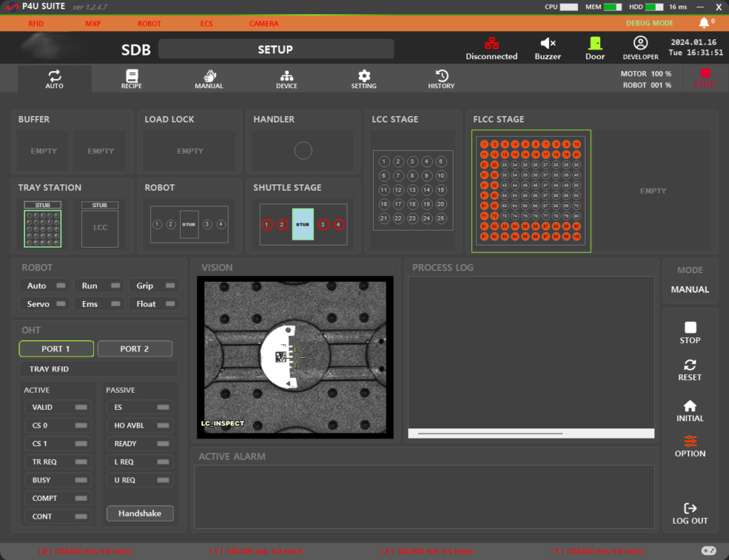The image size is (729, 560).
Task: Switch to the Recipe tab
Action: [131, 78]
